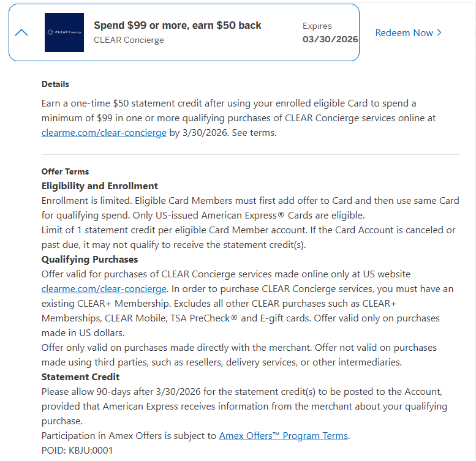Click the Eligibility and Enrollment heading
476x461 pixels.
(x=99, y=186)
